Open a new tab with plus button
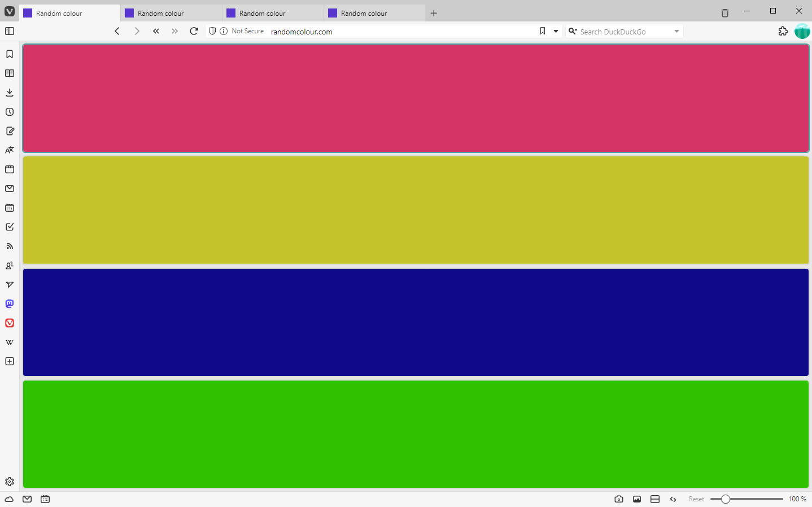The image size is (812, 507). (x=434, y=13)
